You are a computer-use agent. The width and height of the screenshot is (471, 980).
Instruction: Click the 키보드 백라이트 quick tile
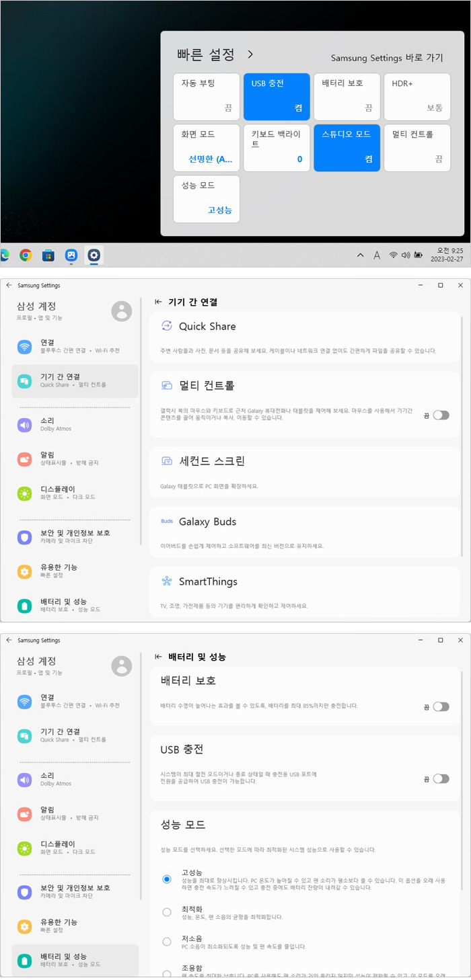[277, 148]
